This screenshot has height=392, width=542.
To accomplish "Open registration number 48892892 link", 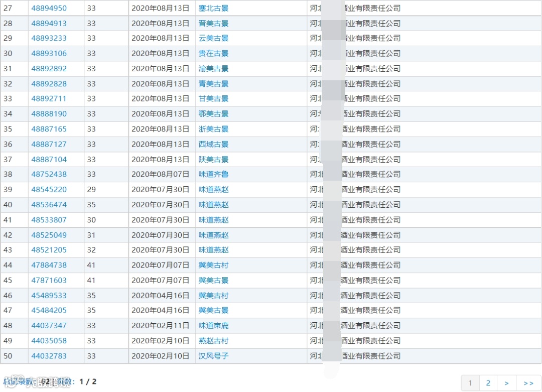I will tap(49, 69).
